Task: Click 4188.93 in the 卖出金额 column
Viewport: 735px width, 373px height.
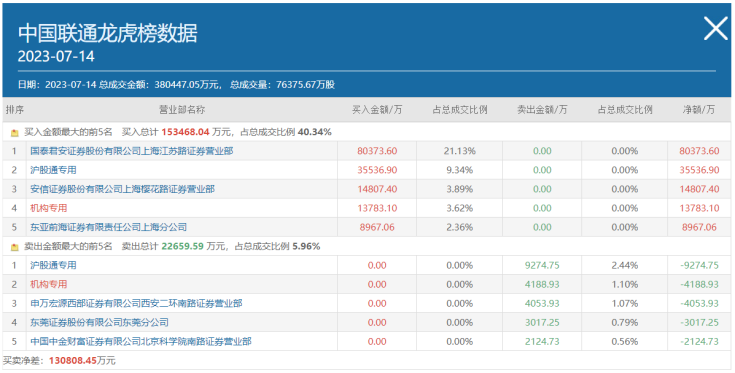Action: pos(542,284)
